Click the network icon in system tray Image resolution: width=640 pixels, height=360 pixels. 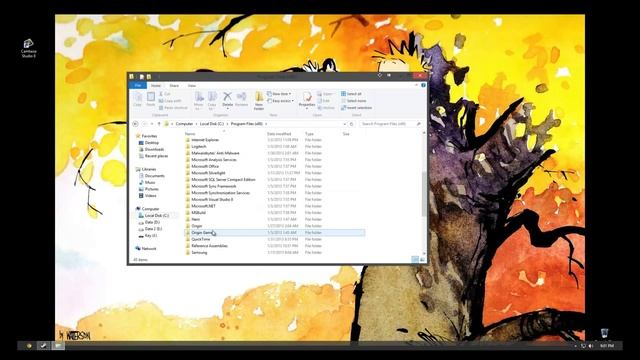pyautogui.click(x=584, y=346)
